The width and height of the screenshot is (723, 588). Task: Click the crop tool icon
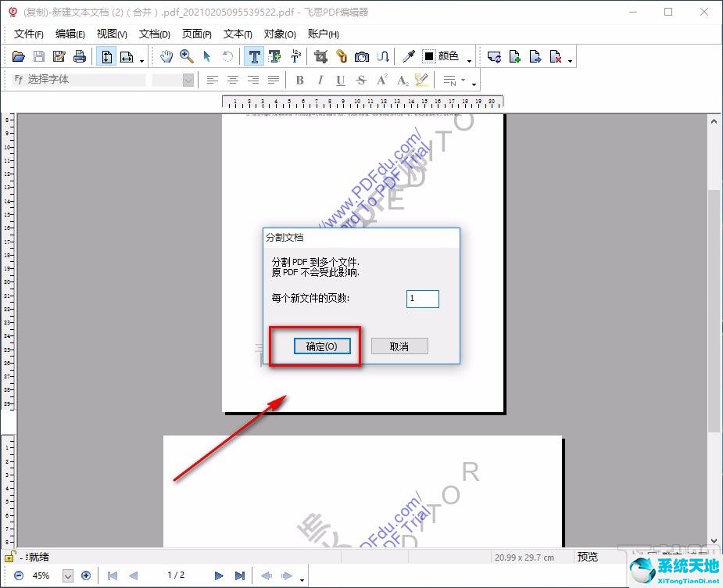[x=320, y=56]
